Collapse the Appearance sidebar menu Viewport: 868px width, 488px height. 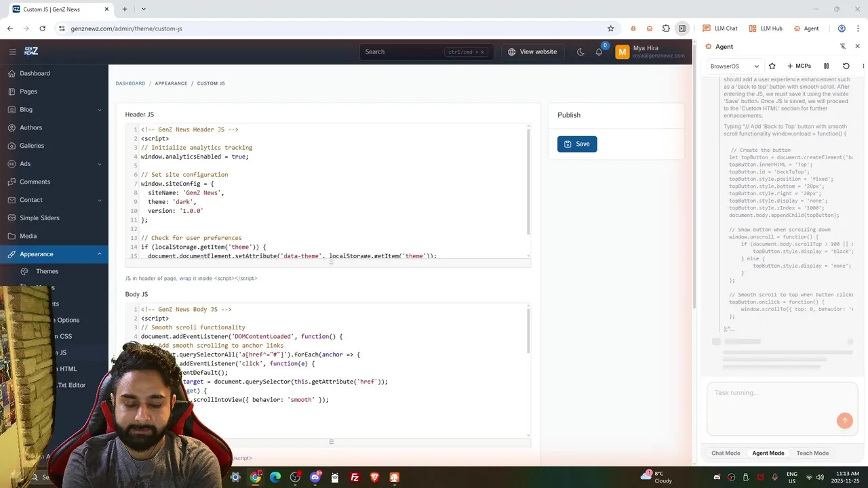point(54,254)
